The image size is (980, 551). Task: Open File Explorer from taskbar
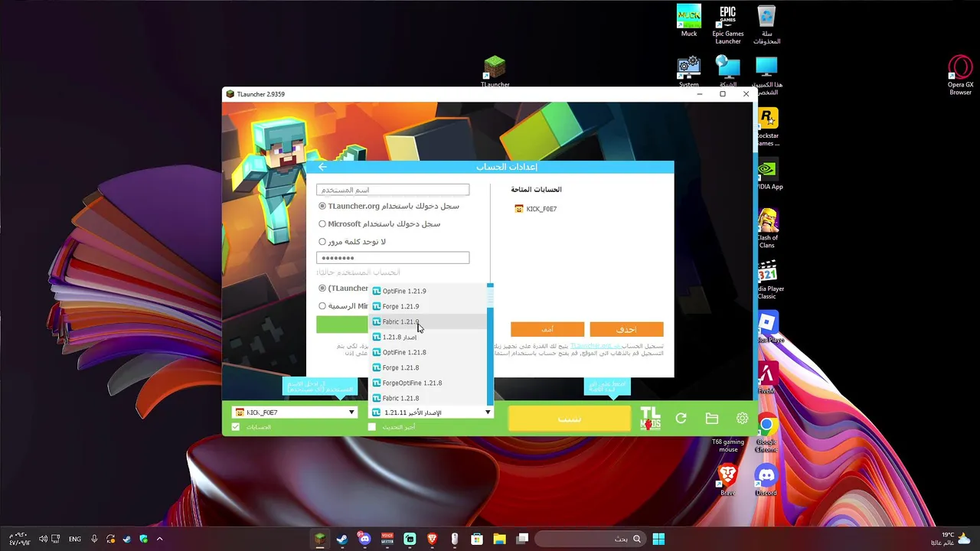499,539
